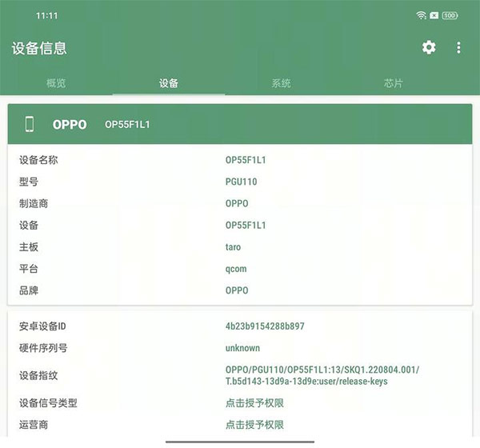Viewport: 480px width, 448px height.
Task: Tap the battery indicator in status bar
Action: [x=450, y=15]
